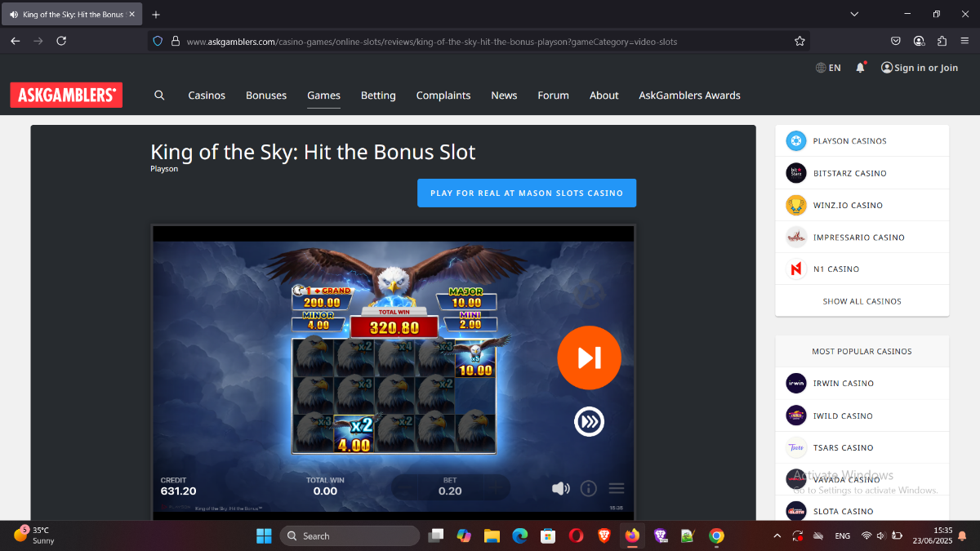Open the list all tabs dropdown arrow

click(854, 15)
